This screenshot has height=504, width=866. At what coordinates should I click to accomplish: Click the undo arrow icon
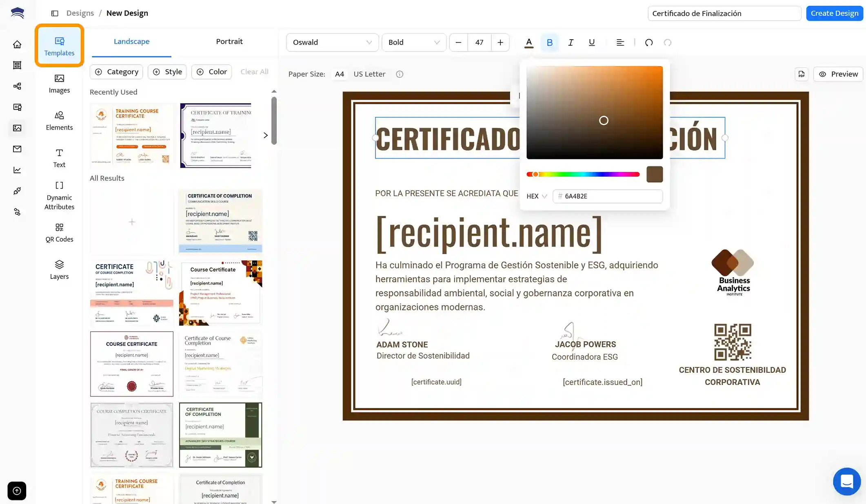(x=648, y=42)
